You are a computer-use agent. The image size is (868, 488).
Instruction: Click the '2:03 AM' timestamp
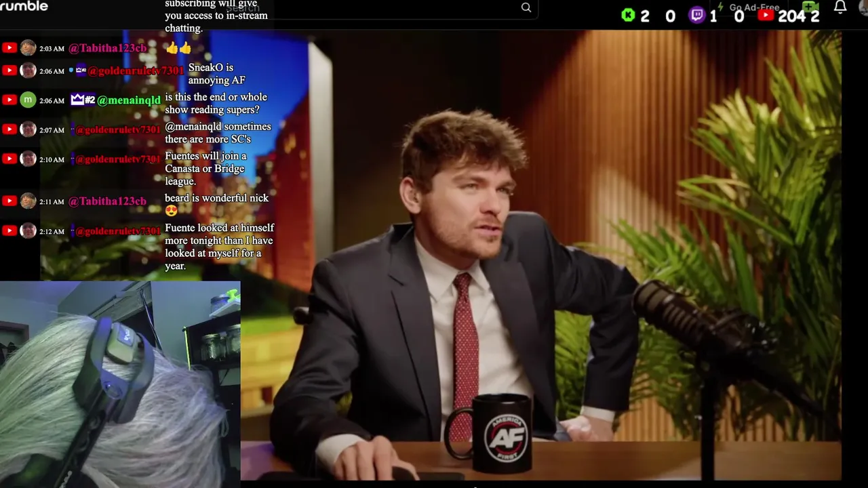(x=52, y=49)
